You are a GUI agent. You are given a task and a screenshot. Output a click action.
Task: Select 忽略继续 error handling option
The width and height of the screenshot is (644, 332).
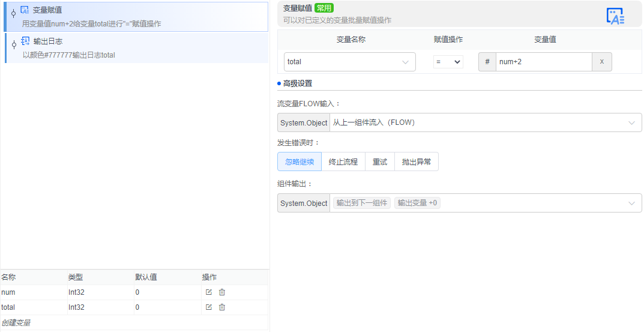[x=299, y=161]
